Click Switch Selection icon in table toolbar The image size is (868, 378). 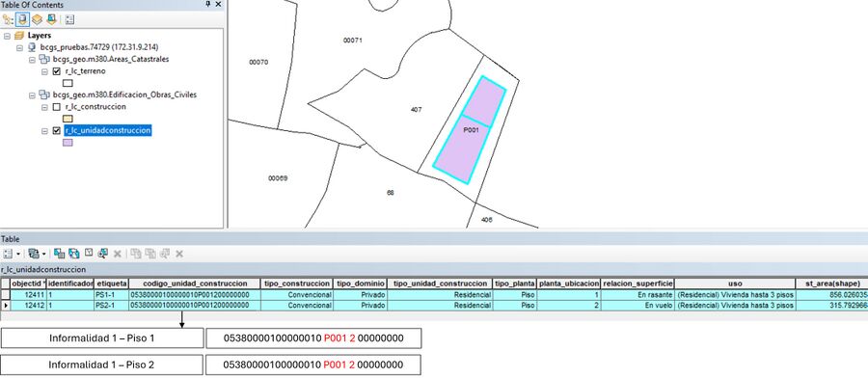(74, 254)
